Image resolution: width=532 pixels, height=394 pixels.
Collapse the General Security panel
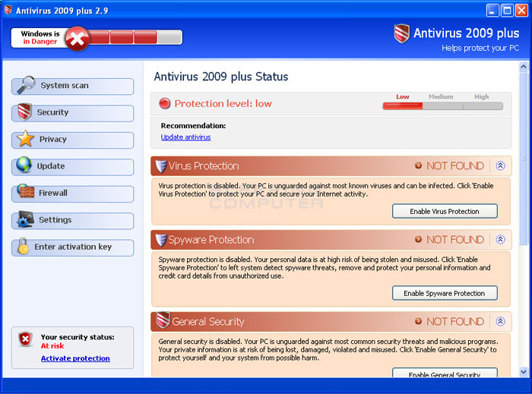(x=500, y=321)
